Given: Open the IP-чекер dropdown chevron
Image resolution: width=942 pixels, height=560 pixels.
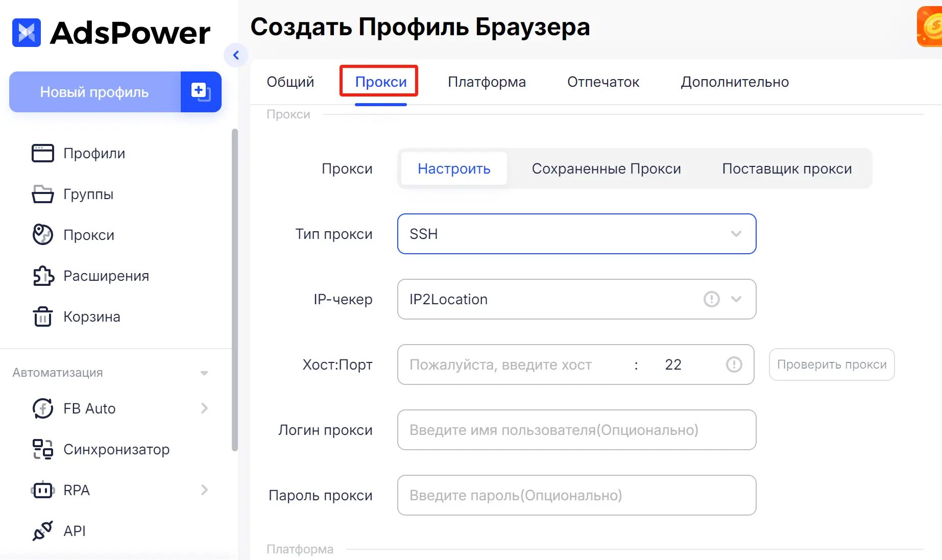Looking at the screenshot, I should [x=736, y=299].
